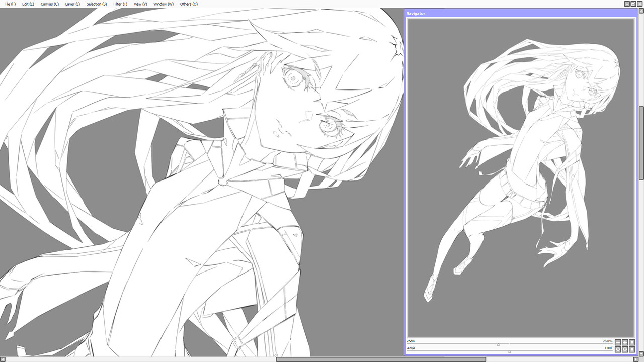Click the Navigator zoom out minus button
This screenshot has height=362, width=644.
click(618, 342)
